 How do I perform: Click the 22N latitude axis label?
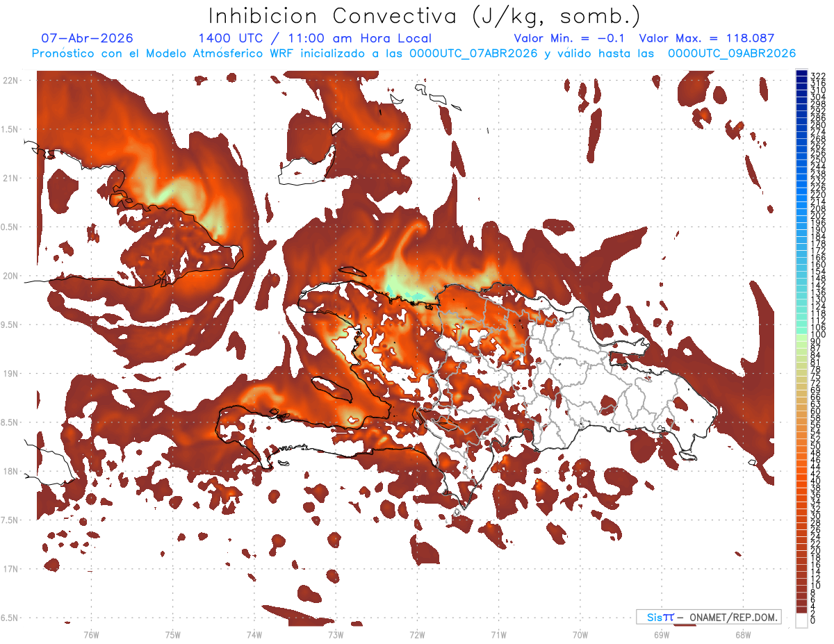[x=10, y=81]
